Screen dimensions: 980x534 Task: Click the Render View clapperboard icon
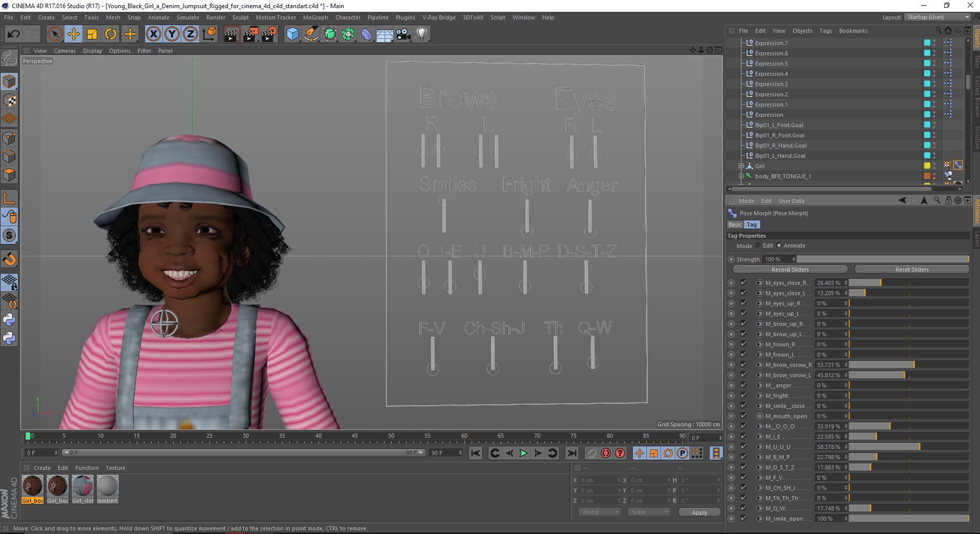click(x=231, y=34)
